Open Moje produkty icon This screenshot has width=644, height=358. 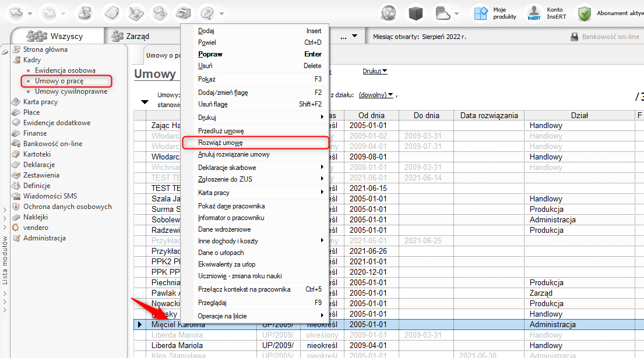tap(481, 13)
